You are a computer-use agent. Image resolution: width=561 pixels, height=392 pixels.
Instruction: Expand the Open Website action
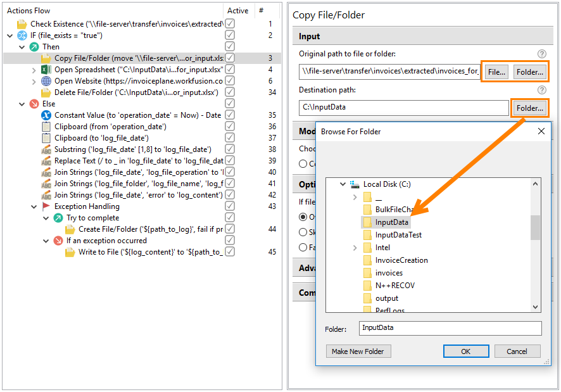coord(34,82)
